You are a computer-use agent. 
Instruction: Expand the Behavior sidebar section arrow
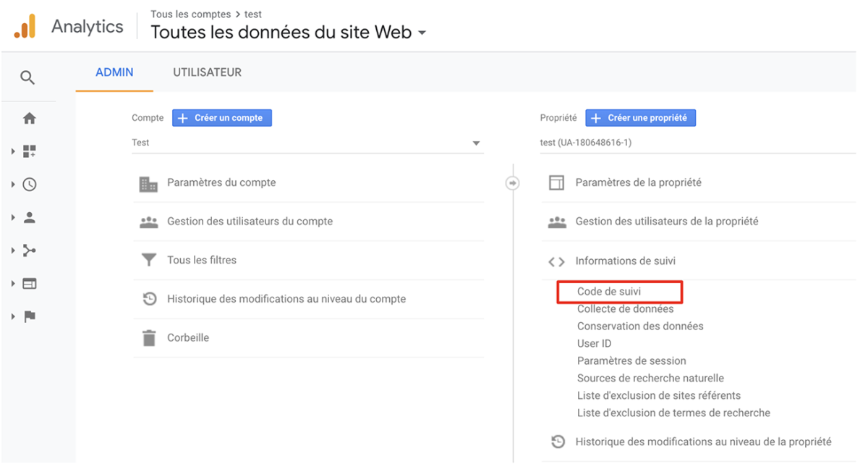pyautogui.click(x=13, y=284)
